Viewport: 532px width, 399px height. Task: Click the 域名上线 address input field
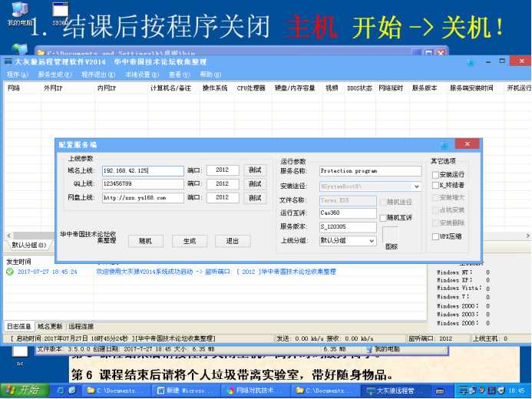pos(143,170)
